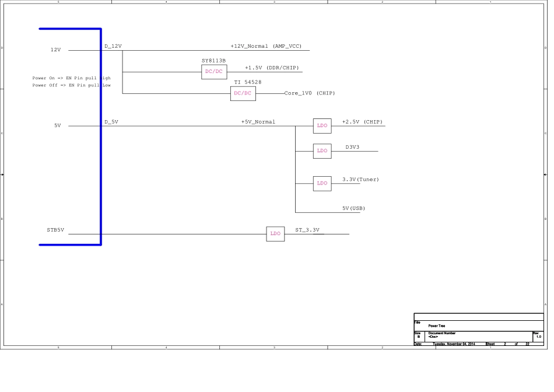Viewport: 554px width, 392px height.
Task: Select the D_12V net label
Action: click(x=113, y=46)
